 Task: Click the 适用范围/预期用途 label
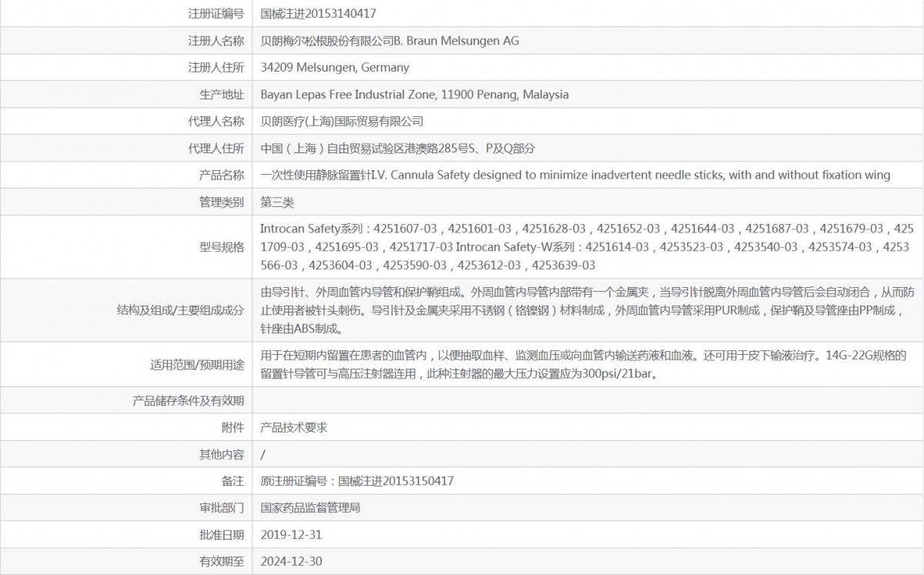[x=198, y=365]
